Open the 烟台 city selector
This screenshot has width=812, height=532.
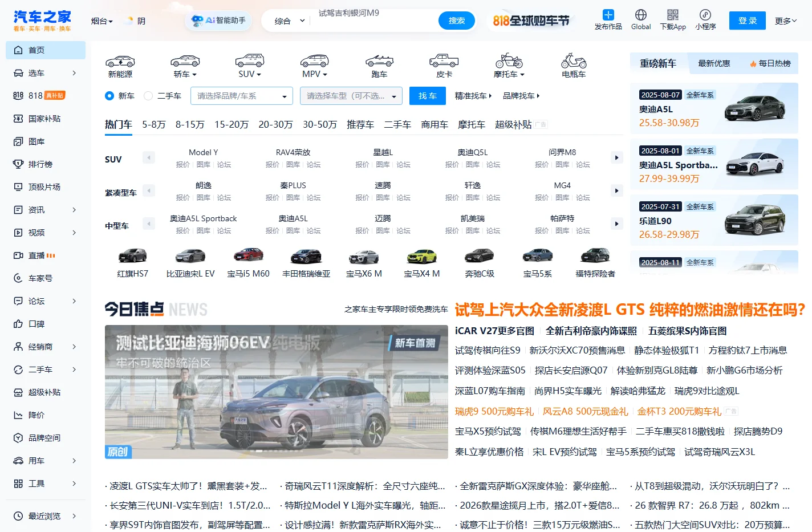click(x=101, y=21)
